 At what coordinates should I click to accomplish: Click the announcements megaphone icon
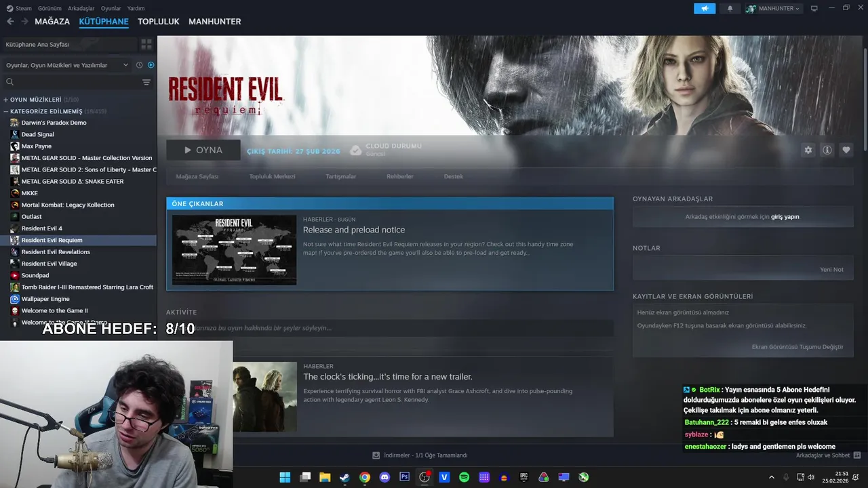click(x=705, y=9)
